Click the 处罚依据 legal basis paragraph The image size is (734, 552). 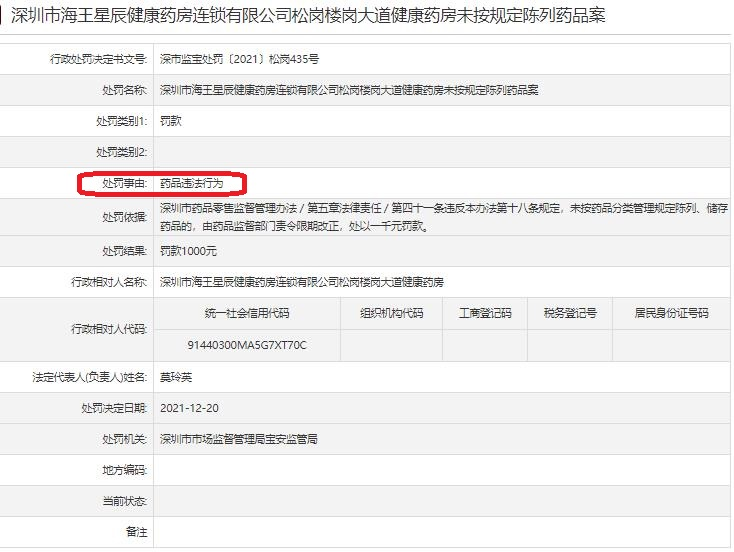[444, 217]
